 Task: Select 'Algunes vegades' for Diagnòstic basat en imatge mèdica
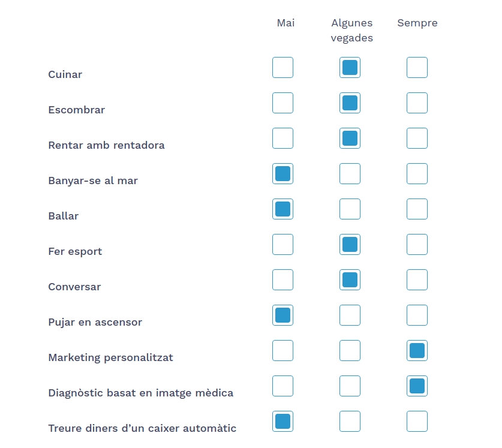click(350, 386)
